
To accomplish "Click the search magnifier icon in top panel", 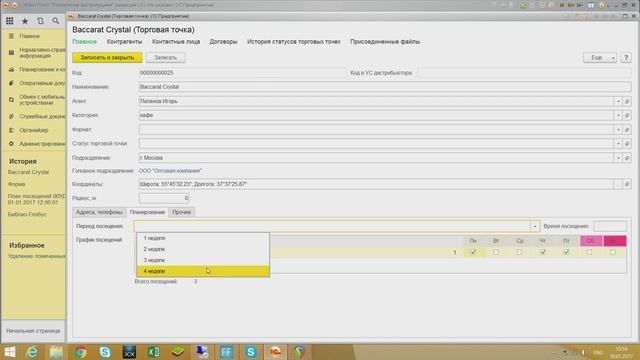I will 56,20.
